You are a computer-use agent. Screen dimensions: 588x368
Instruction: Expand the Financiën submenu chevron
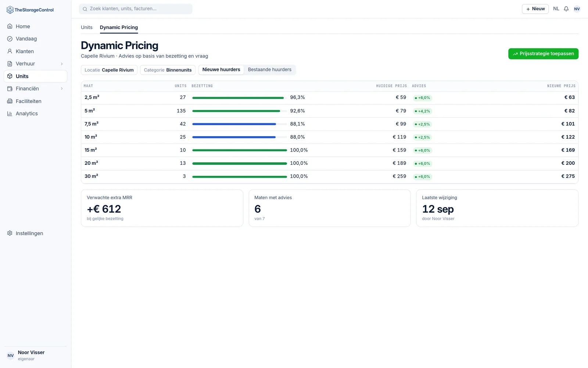coord(62,89)
